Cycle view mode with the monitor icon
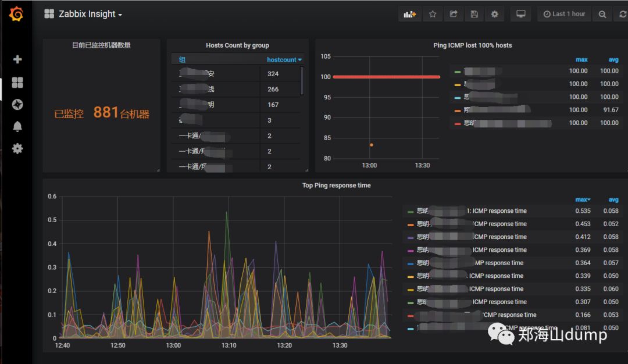 (520, 14)
